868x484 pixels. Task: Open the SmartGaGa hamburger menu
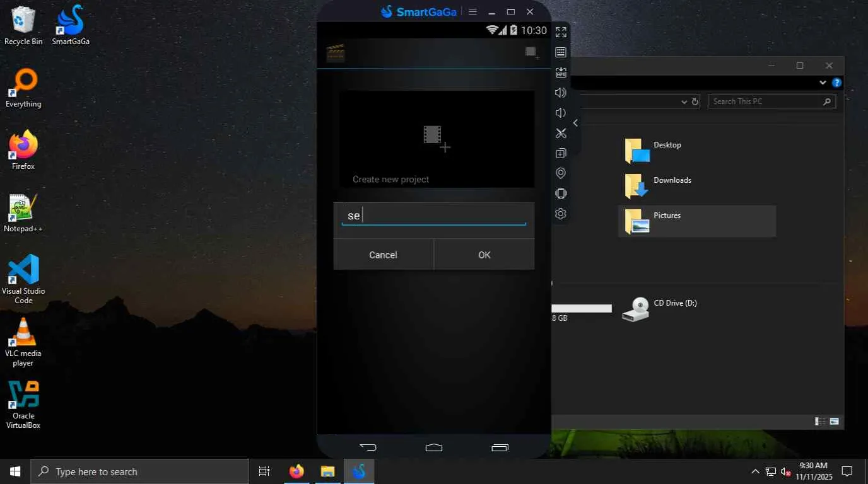472,12
